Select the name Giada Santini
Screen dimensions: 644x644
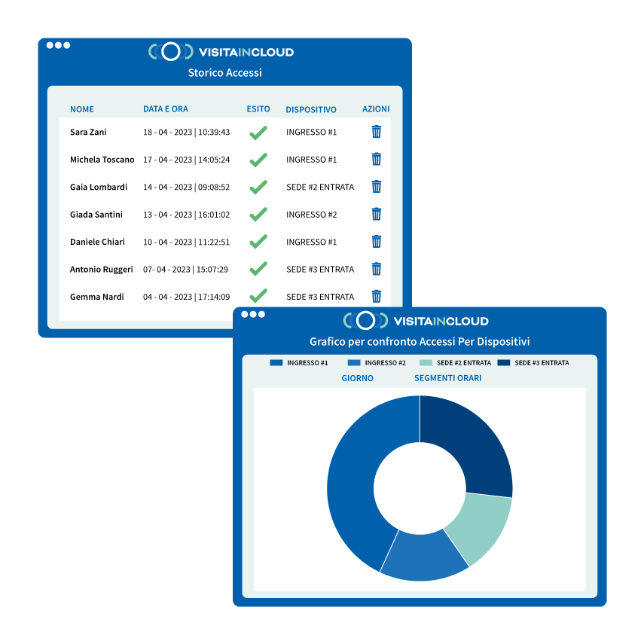tap(96, 215)
